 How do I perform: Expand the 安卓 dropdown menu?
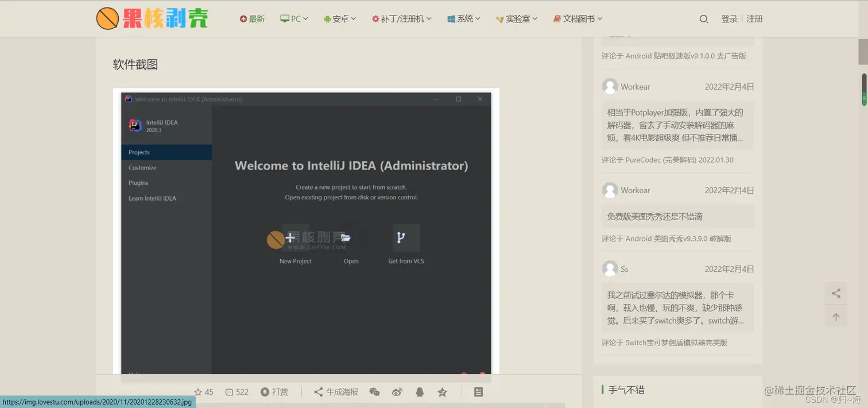pyautogui.click(x=340, y=19)
